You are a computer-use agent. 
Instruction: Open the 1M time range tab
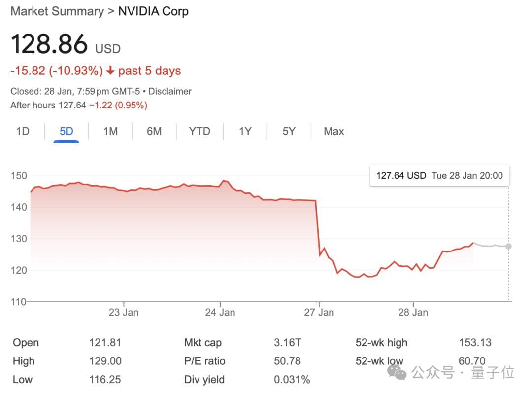110,131
